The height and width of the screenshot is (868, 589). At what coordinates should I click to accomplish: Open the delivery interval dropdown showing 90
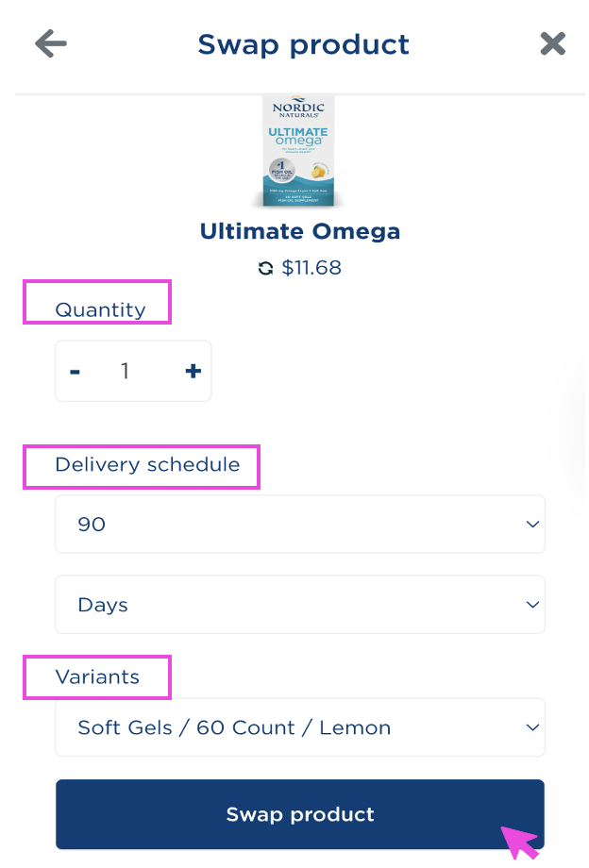tap(299, 525)
